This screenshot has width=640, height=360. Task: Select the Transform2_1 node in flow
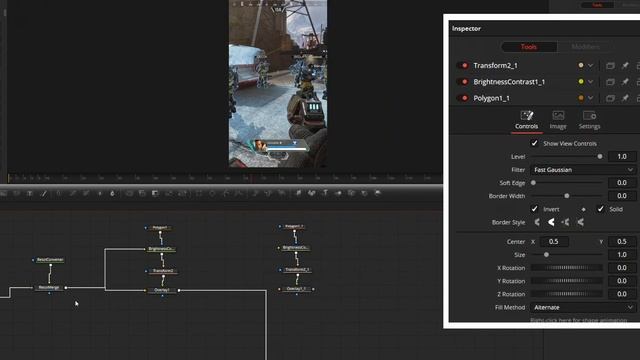[x=297, y=270]
